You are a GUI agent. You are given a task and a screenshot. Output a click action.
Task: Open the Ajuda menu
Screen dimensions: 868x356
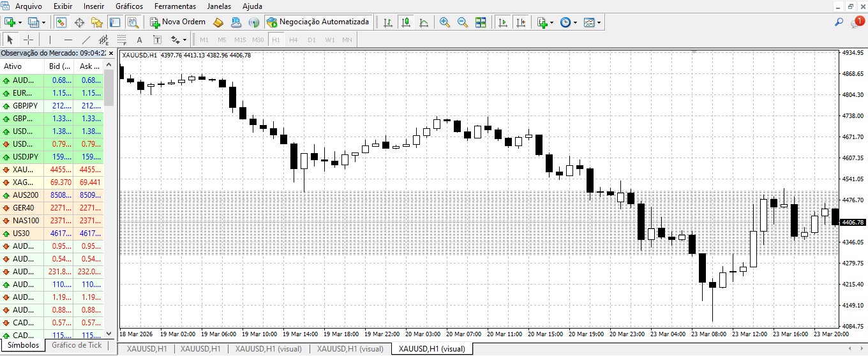252,6
